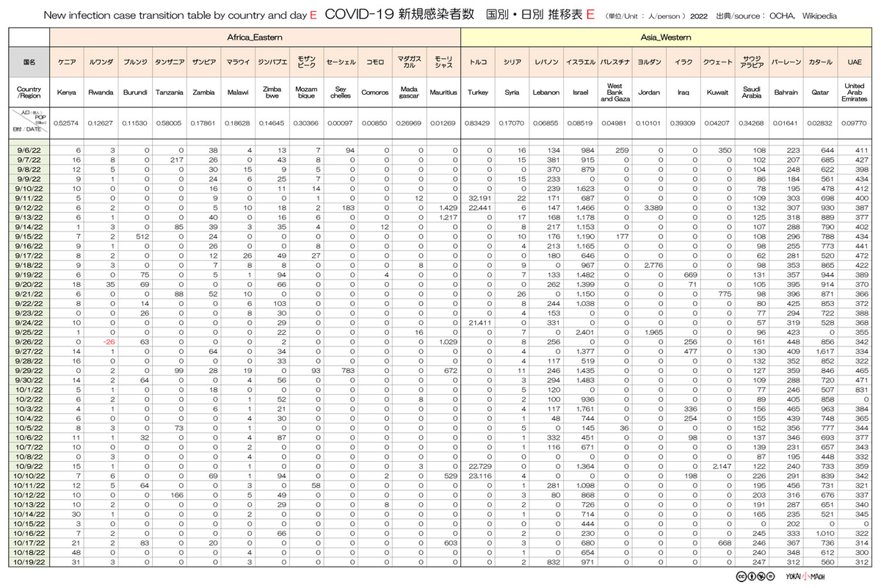
Task: Click the Japanese header ケニア
Action: pos(66,64)
